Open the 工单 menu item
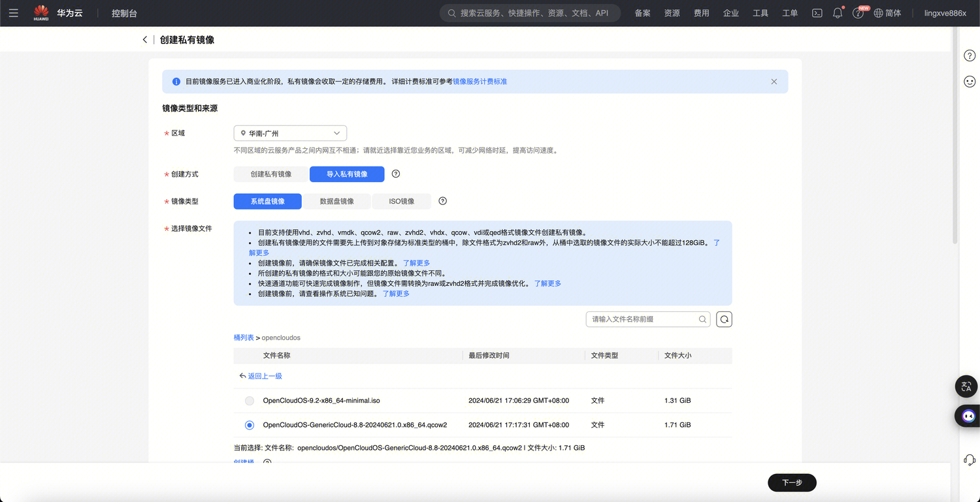980x502 pixels. 790,13
